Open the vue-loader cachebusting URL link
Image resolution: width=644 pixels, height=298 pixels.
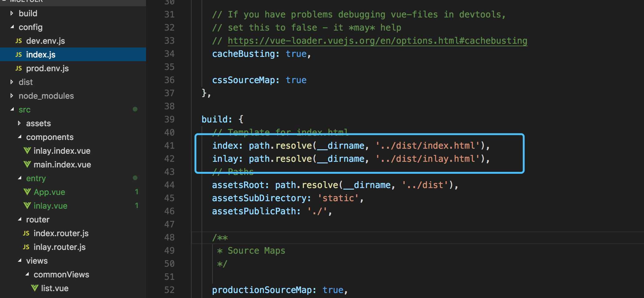coord(378,41)
